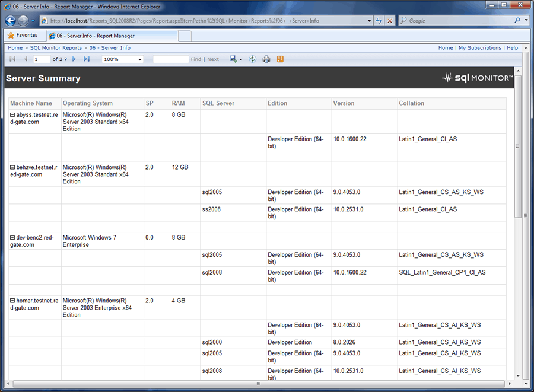Screen dimensions: 534x392
Task: Click the report scroll right arrow
Action: coord(510,384)
